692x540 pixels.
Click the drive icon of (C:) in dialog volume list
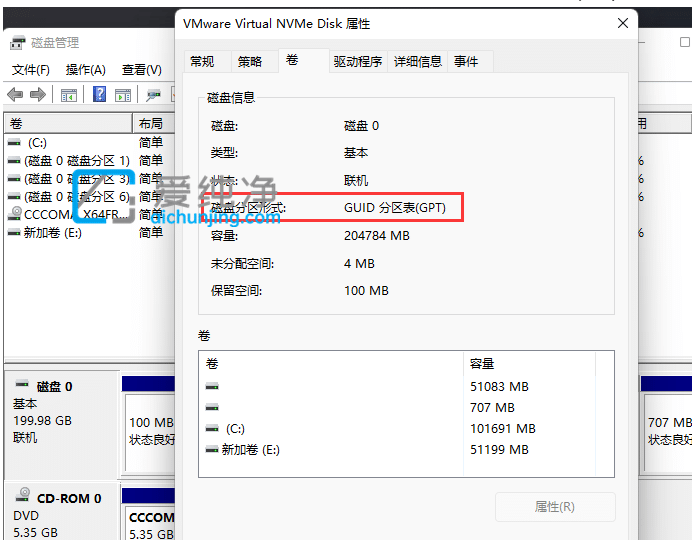tap(212, 428)
